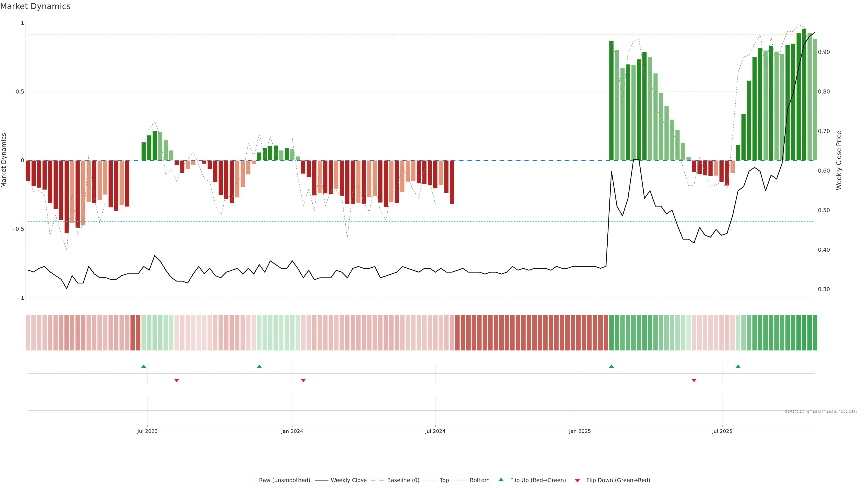Click the flip-up marker near Jul 2023
The width and height of the screenshot is (868, 488).
144,366
